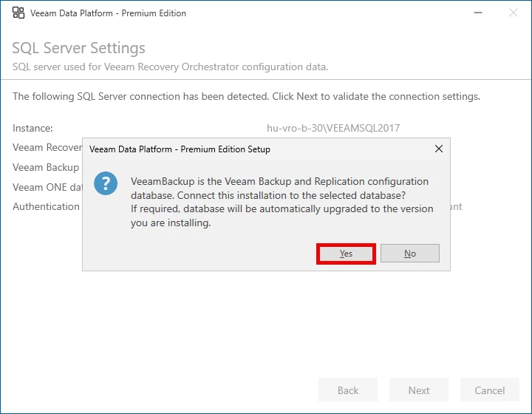Click the SQL Server Settings heading
Image resolution: width=532 pixels, height=414 pixels.
tap(78, 48)
